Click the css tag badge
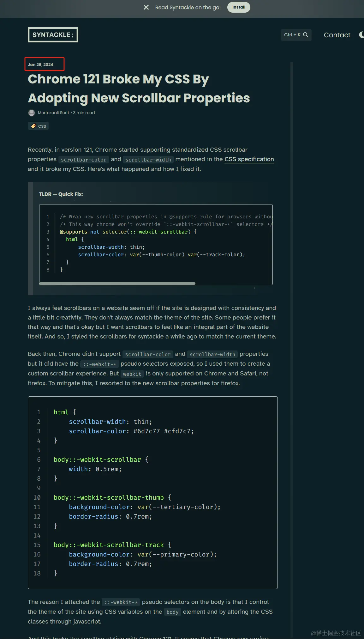Viewport: 364px width, 639px height. [38, 126]
